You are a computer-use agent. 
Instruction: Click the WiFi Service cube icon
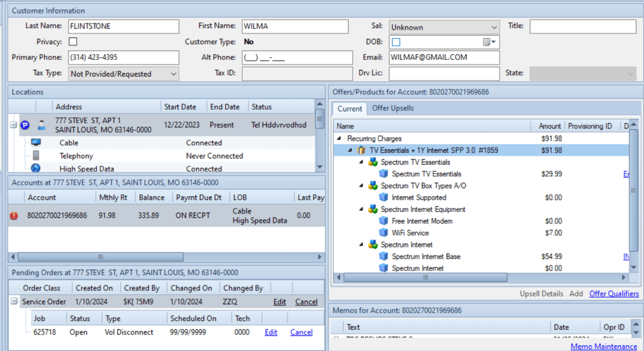point(383,233)
